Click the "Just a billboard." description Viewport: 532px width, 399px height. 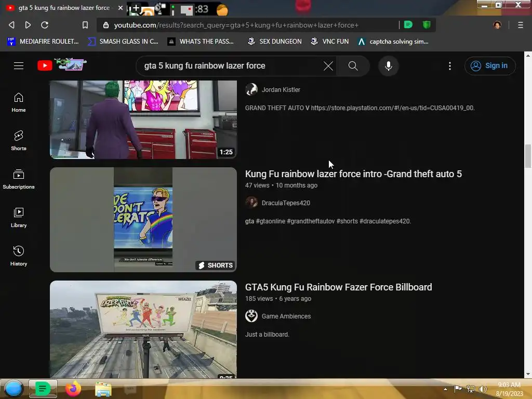tap(267, 334)
